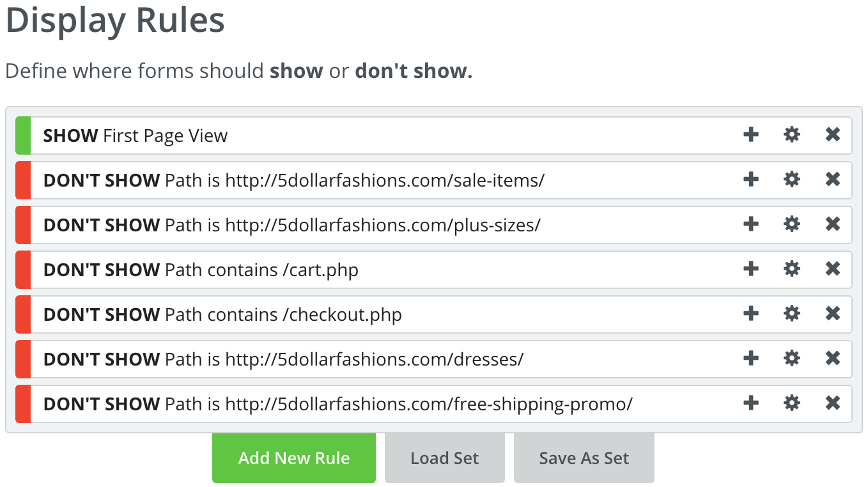Click the Add New Rule button

pos(294,458)
